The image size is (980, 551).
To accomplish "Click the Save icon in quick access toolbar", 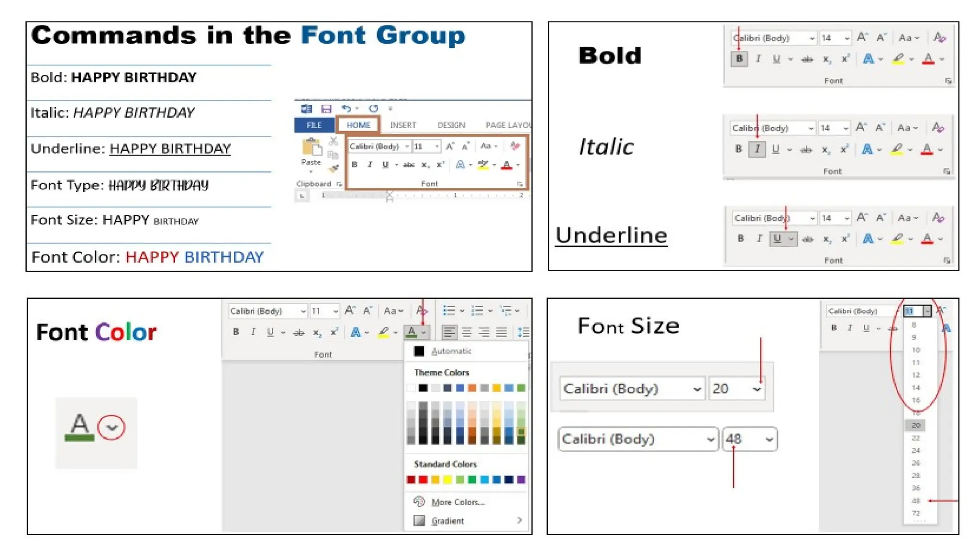I will pyautogui.click(x=326, y=109).
